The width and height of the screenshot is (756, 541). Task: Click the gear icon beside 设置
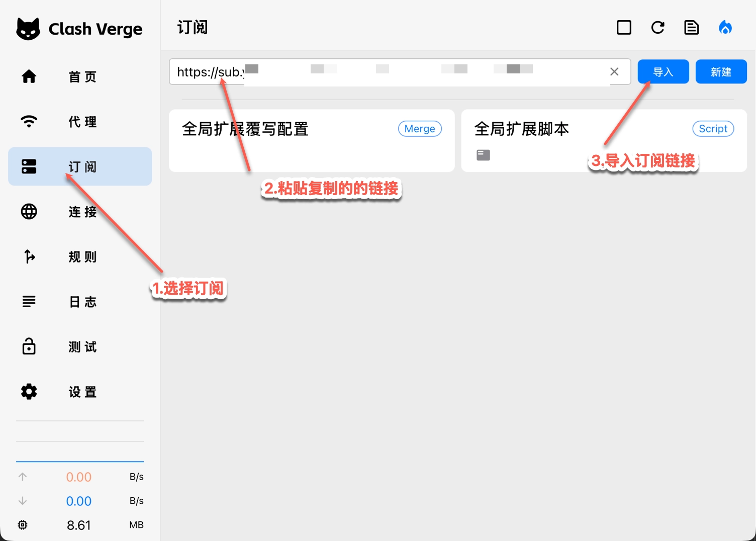(x=29, y=392)
